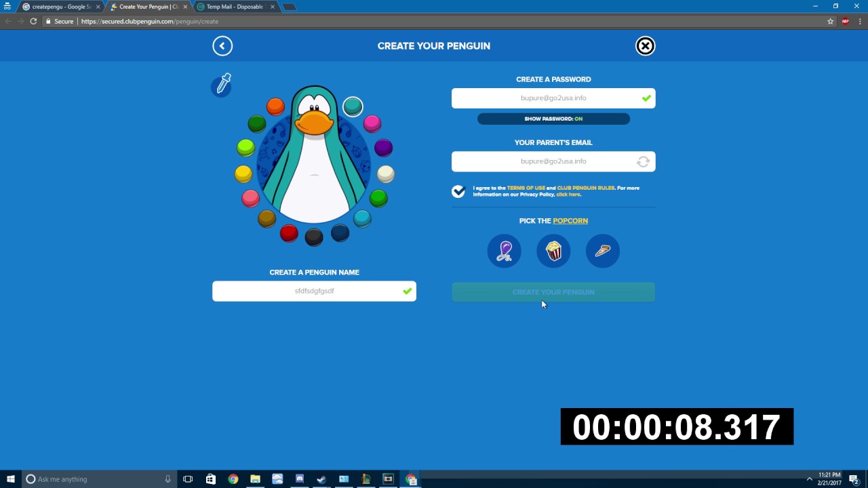This screenshot has width=868, height=488.
Task: Open Discord from the taskbar
Action: pyautogui.click(x=299, y=479)
